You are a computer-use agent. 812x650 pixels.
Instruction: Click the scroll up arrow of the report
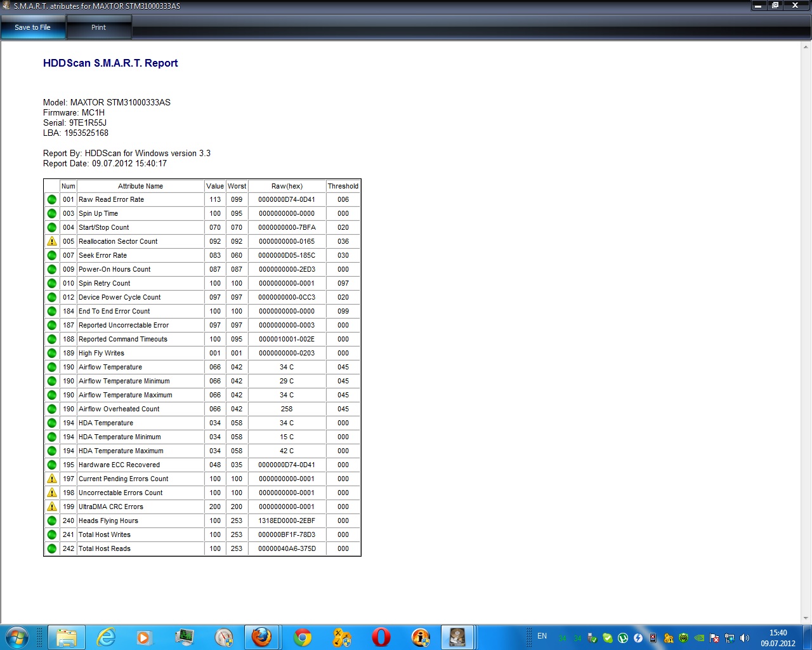click(806, 46)
